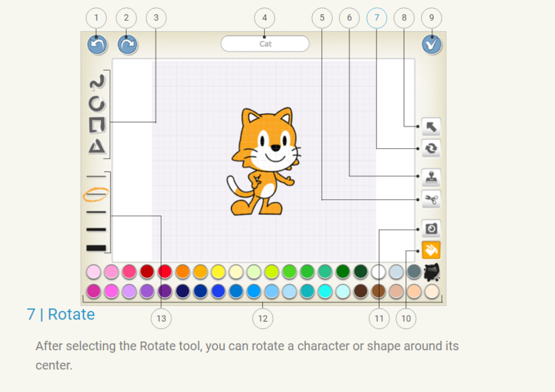555x392 pixels.
Task: Select the Rotate tool
Action: click(x=431, y=148)
